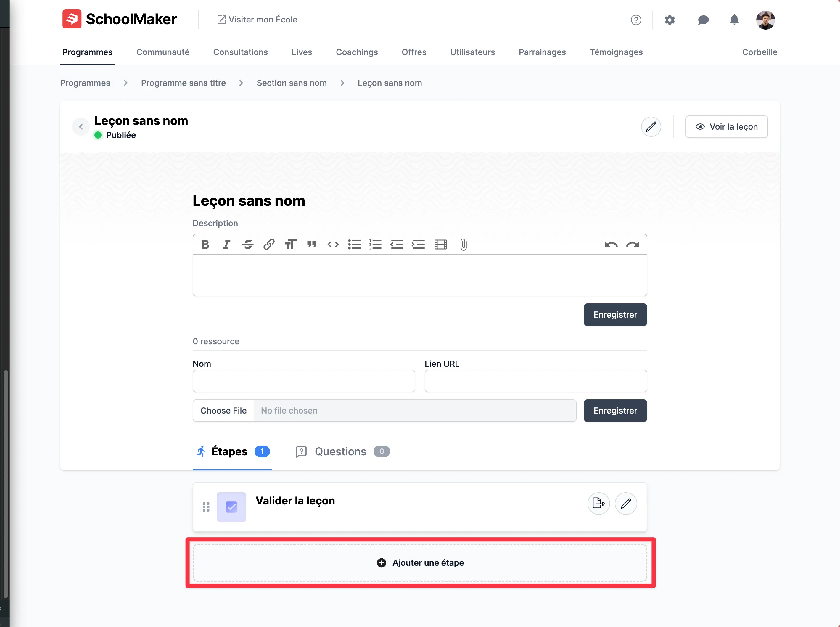Screen dimensions: 840x627
Task: Insert a link via chain icon
Action: [x=269, y=245]
